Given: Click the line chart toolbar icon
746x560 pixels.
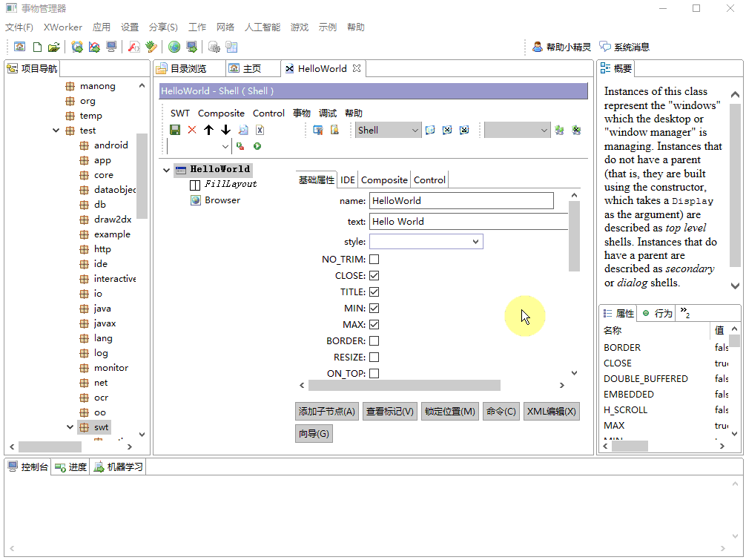Looking at the screenshot, I should [94, 47].
